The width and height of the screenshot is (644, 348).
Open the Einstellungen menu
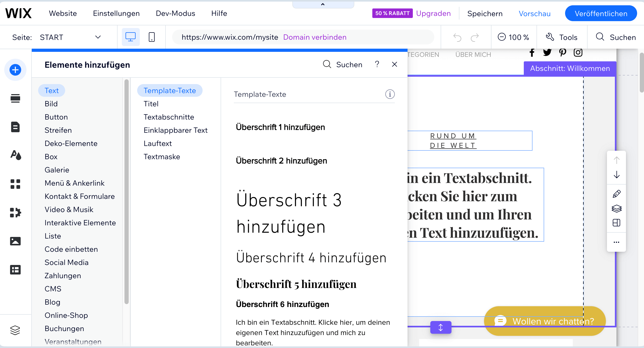[116, 13]
